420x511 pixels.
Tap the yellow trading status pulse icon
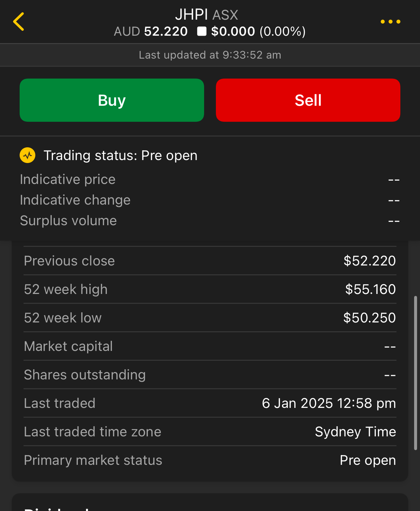(28, 155)
